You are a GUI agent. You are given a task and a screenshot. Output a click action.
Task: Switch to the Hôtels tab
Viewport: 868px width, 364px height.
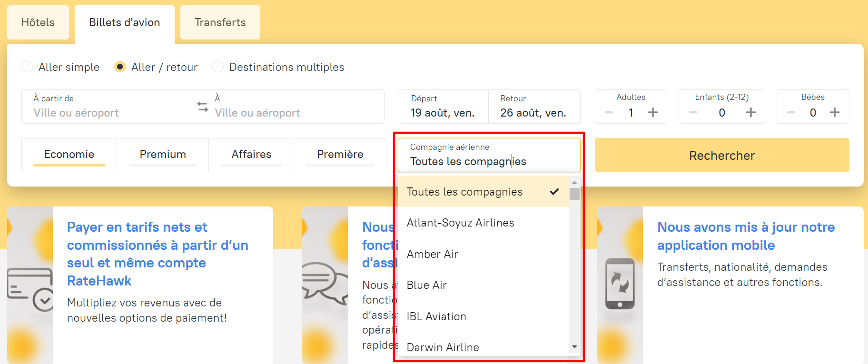pos(38,22)
